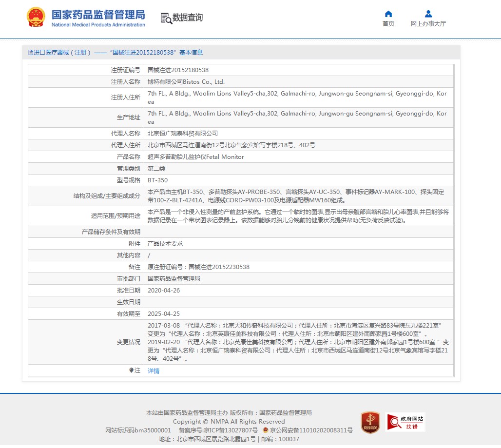
Task: Click the NMPA national emblem logo
Action: 36,18
